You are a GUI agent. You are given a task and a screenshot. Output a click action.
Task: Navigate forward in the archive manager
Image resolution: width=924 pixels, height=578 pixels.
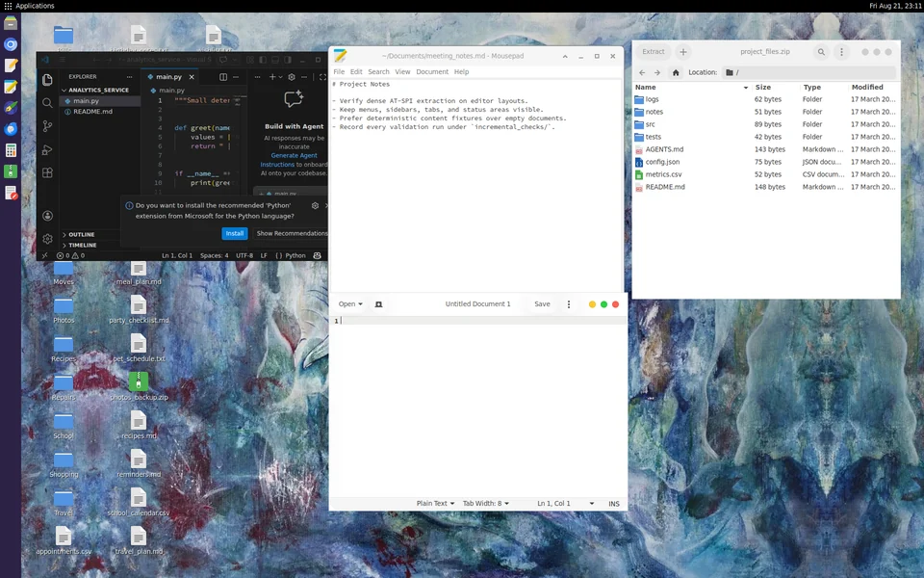click(657, 72)
